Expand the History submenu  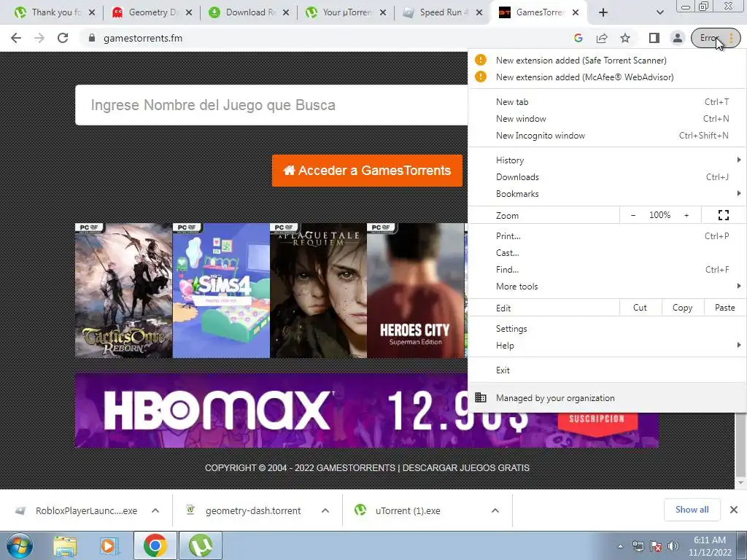[x=607, y=160]
